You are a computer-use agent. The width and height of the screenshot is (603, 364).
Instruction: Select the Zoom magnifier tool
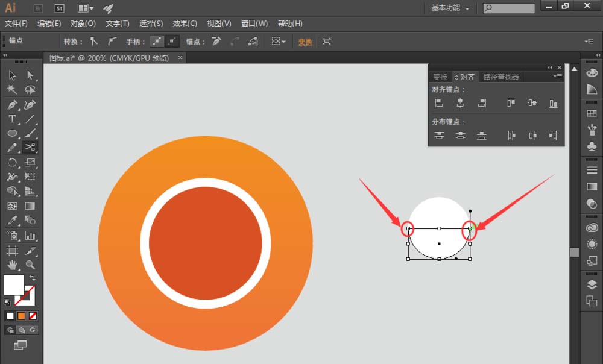point(30,265)
